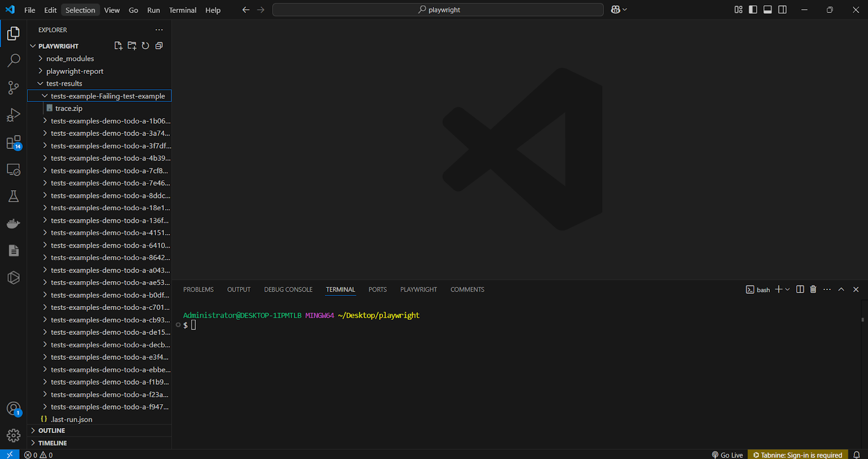Expand the TIMELINE section

tap(99, 443)
